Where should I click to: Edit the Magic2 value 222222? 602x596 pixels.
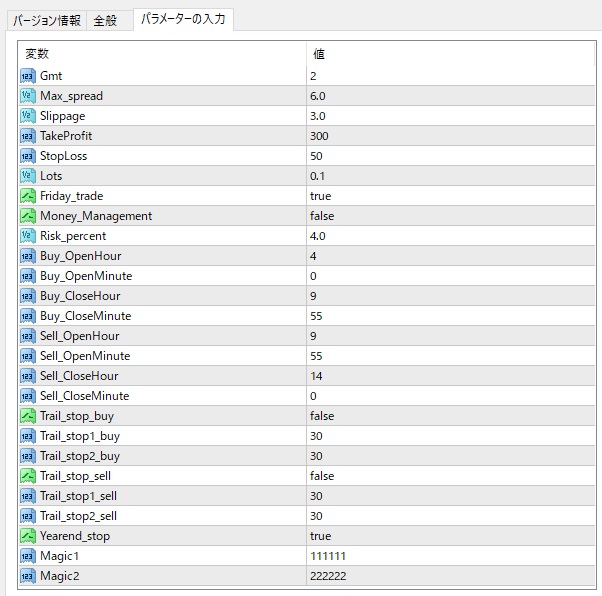coord(451,576)
